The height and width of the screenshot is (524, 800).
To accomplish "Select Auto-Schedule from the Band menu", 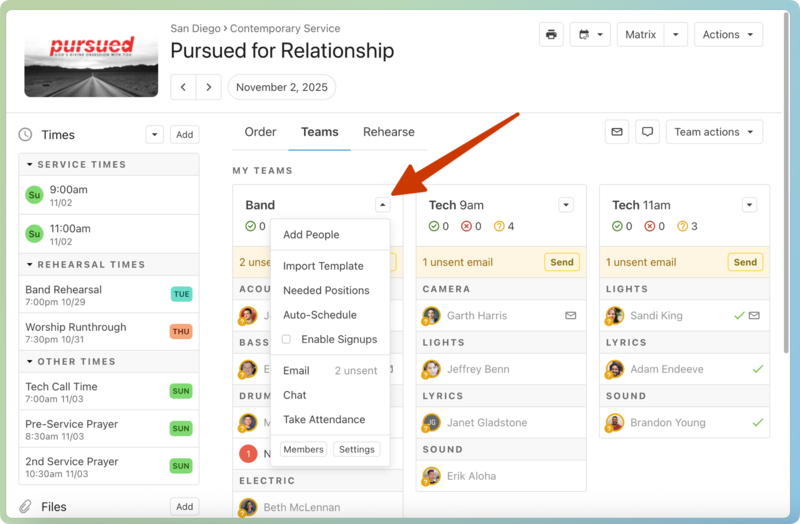I will 319,315.
